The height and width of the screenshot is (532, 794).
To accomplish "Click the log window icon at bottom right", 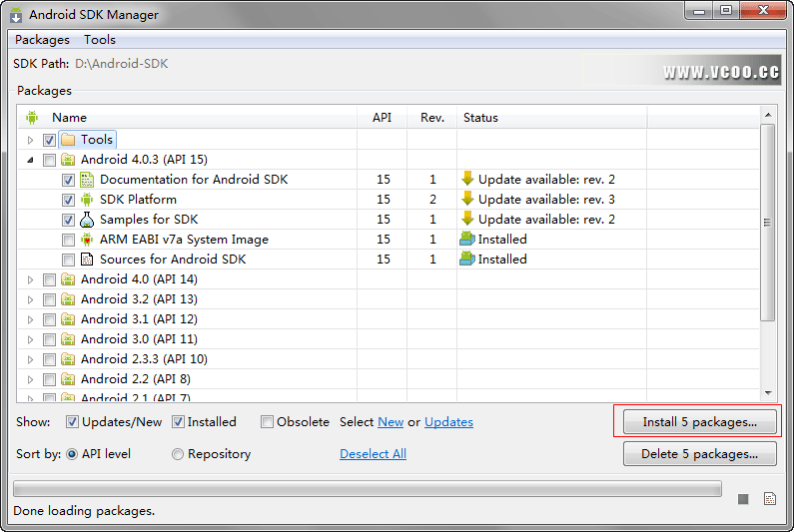I will coord(770,499).
